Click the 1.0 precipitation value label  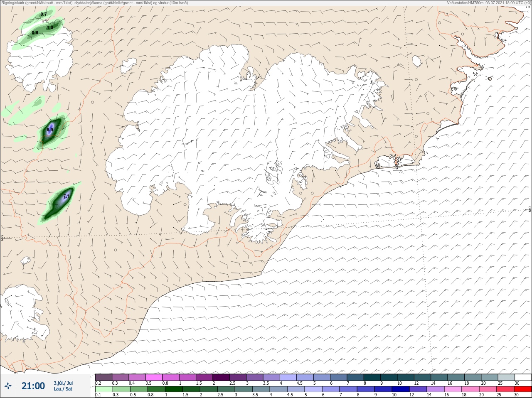(x=50, y=28)
